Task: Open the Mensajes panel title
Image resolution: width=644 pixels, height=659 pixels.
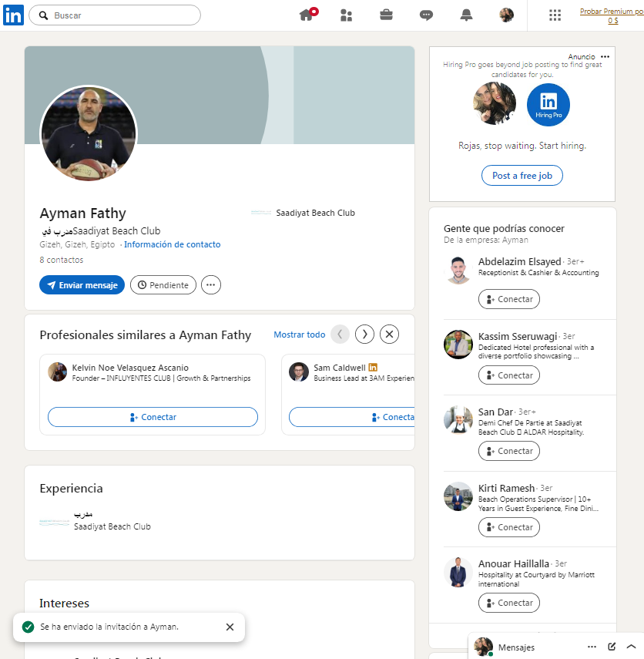Action: 516,647
